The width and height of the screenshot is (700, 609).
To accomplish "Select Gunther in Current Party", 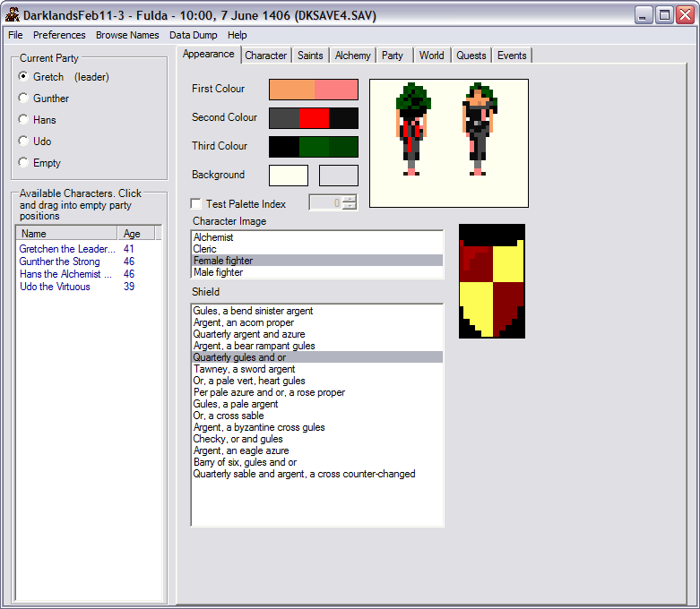I will [x=23, y=98].
